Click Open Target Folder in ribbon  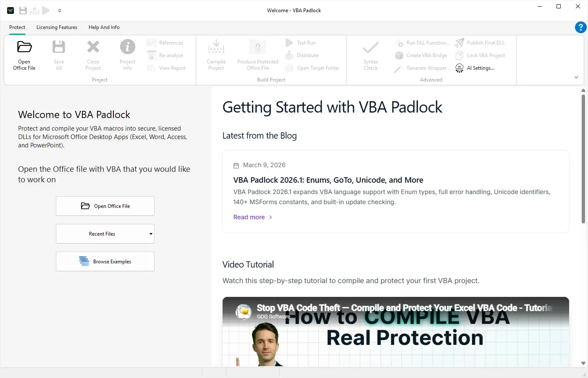click(x=312, y=68)
